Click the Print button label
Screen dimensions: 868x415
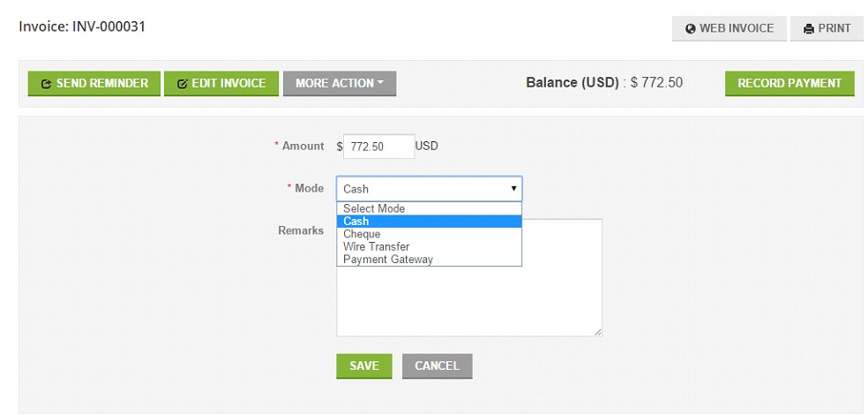(834, 28)
